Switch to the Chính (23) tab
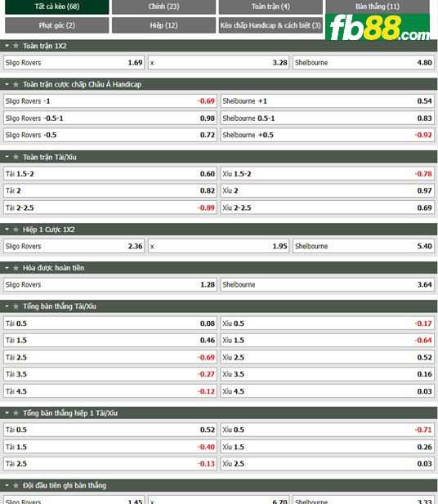The height and width of the screenshot is (504, 438). click(x=163, y=7)
